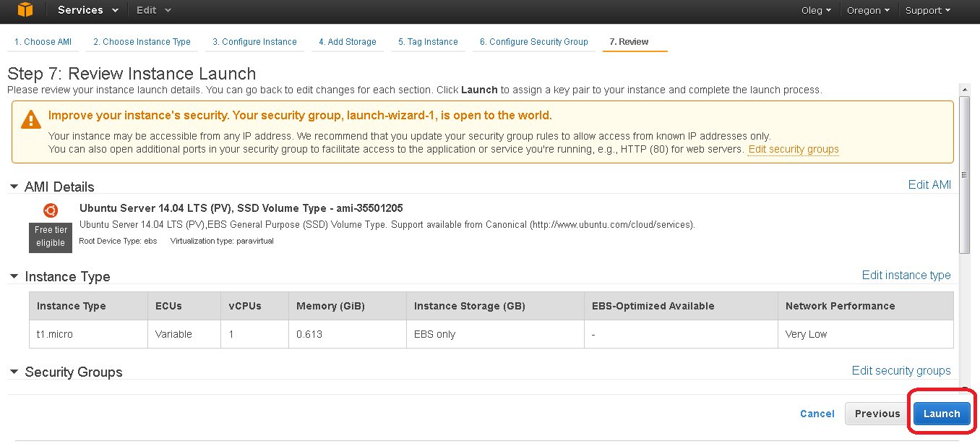Click the Variable ECUs cell
This screenshot has width=980, height=444.
pos(184,334)
